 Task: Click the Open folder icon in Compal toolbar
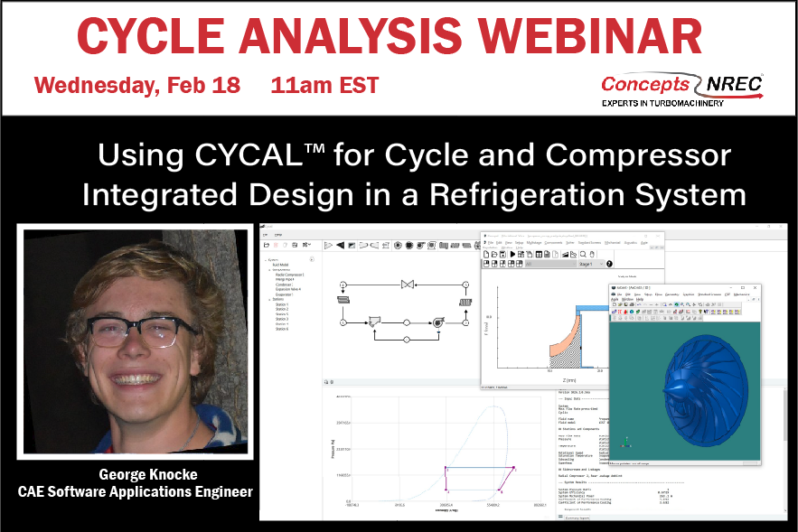coord(494,255)
